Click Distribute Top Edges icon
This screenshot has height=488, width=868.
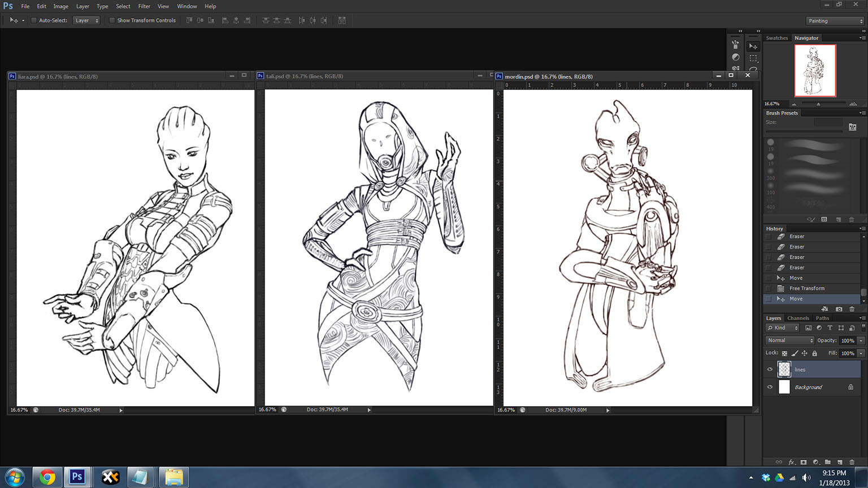point(266,20)
